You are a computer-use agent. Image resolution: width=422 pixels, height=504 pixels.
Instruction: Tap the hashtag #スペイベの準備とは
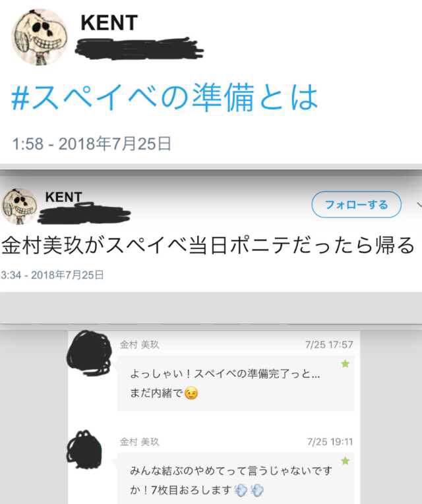click(164, 98)
